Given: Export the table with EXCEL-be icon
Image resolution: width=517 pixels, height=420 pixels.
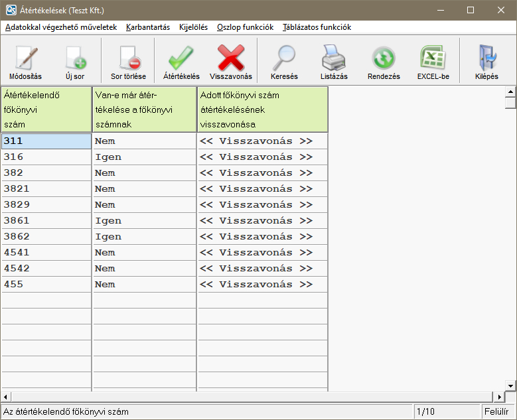Looking at the screenshot, I should click(x=433, y=61).
